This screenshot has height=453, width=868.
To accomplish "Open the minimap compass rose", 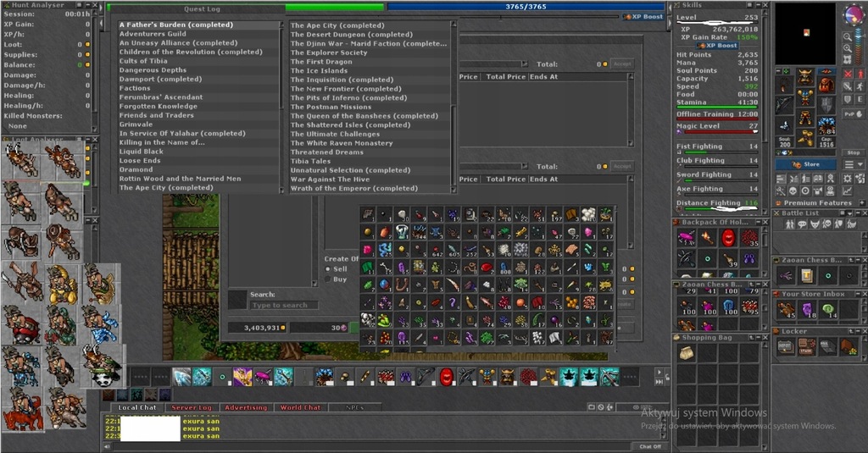I will tap(853, 15).
